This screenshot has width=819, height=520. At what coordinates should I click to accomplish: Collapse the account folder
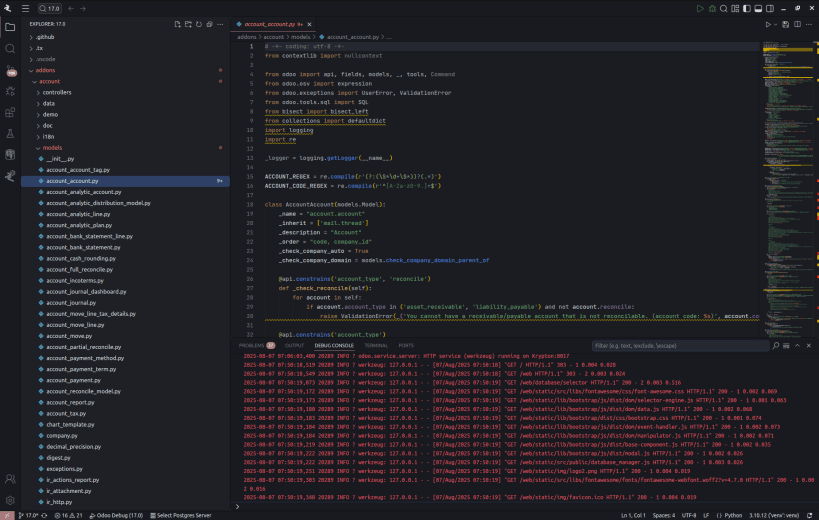pos(125,81)
